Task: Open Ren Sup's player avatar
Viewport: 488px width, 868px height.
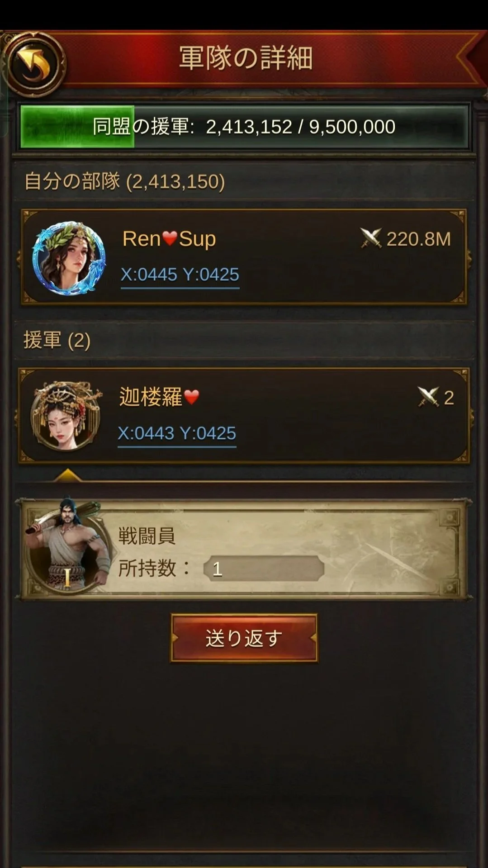Action: pyautogui.click(x=69, y=258)
